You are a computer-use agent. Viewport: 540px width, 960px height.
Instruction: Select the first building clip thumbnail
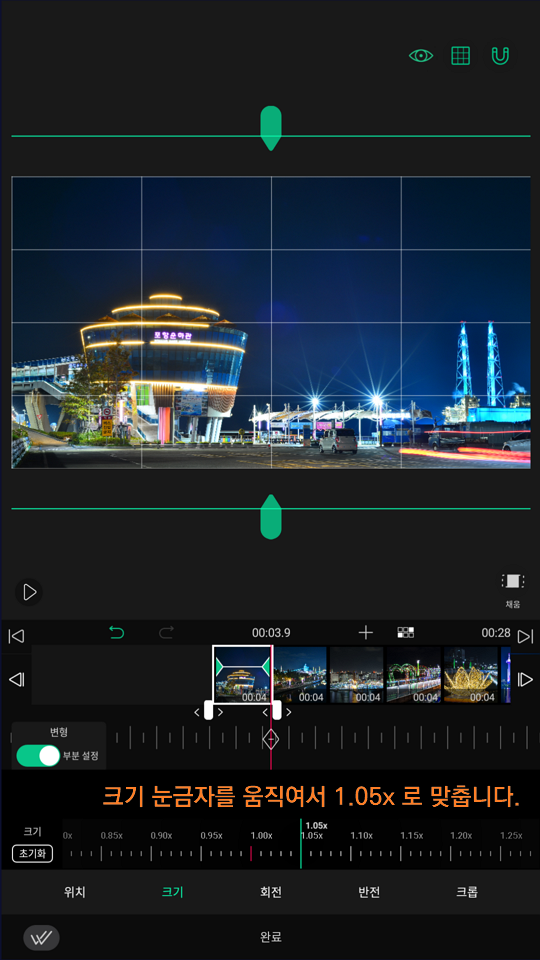pos(242,675)
